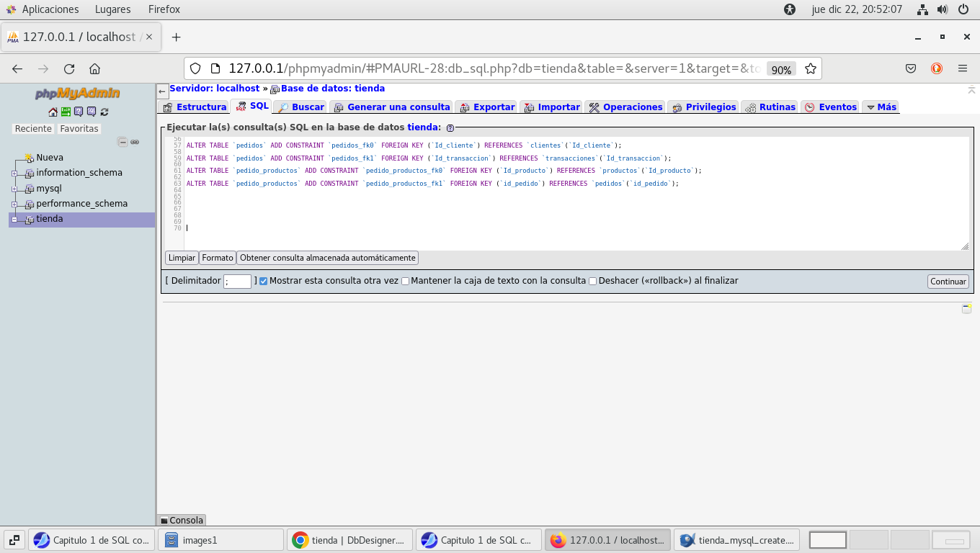Click the phpMyAdmin home icon
The image size is (980, 553).
(x=53, y=112)
